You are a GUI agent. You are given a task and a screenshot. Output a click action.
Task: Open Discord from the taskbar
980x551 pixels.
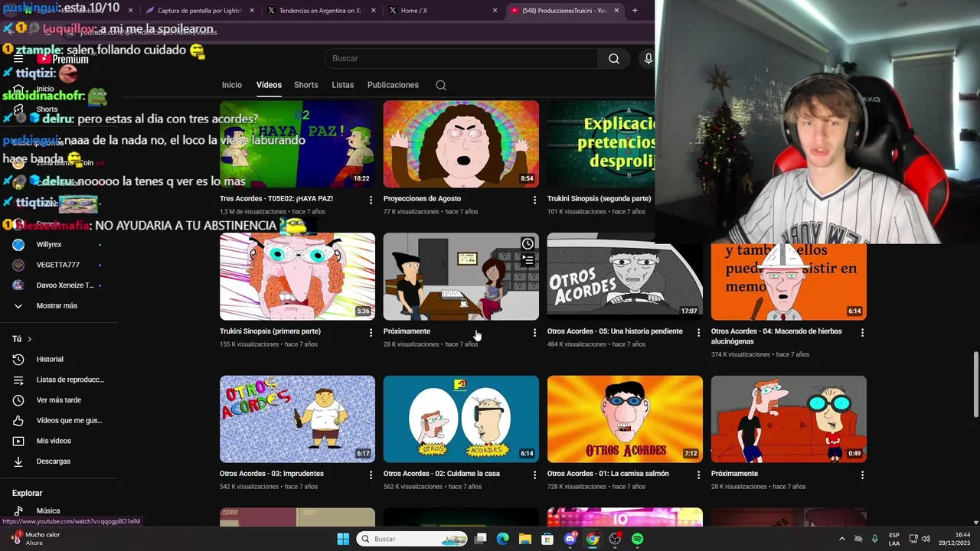[x=570, y=539]
